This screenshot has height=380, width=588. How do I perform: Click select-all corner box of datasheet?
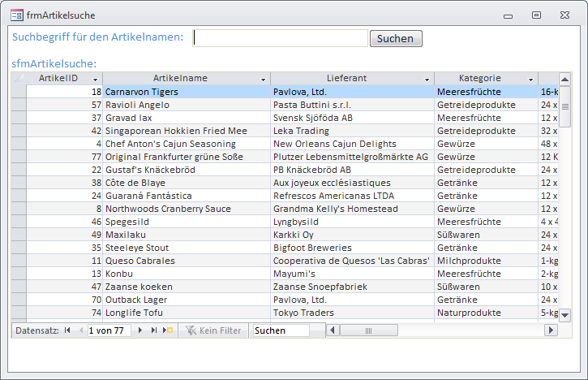(19, 79)
